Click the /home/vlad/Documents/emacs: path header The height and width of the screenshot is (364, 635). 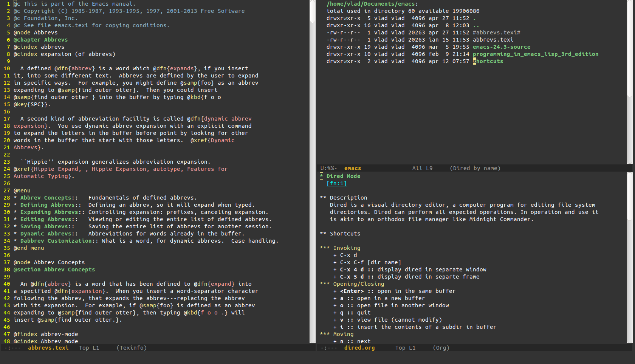pos(372,4)
